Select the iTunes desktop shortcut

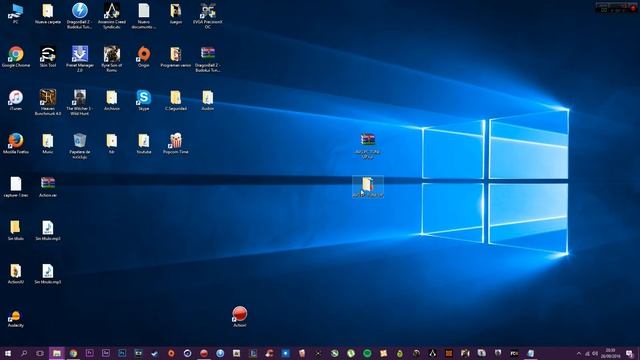[16, 100]
